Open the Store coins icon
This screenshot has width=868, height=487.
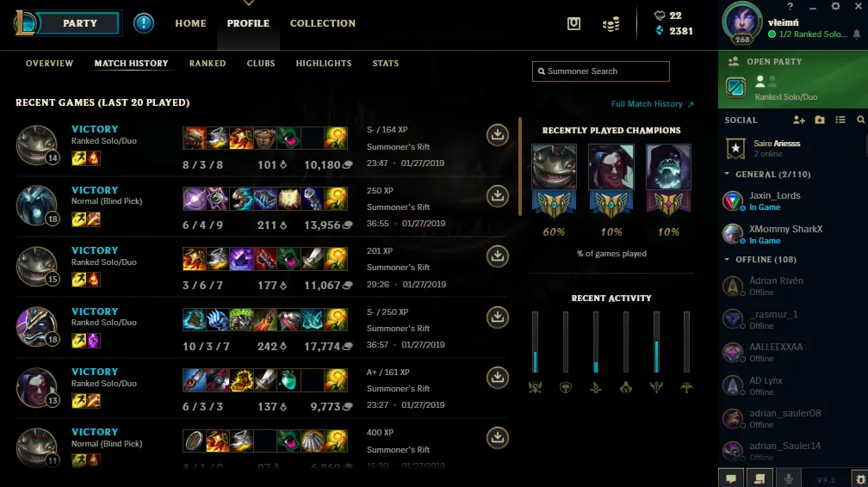pyautogui.click(x=611, y=24)
